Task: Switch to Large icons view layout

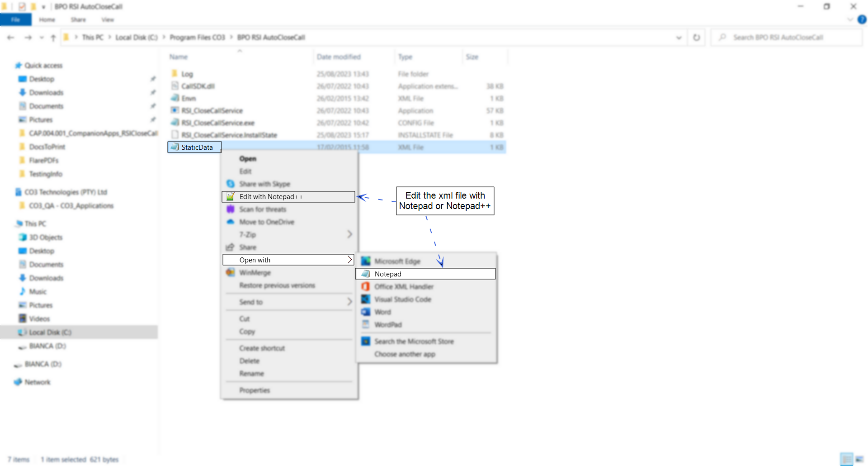Action: (859, 459)
